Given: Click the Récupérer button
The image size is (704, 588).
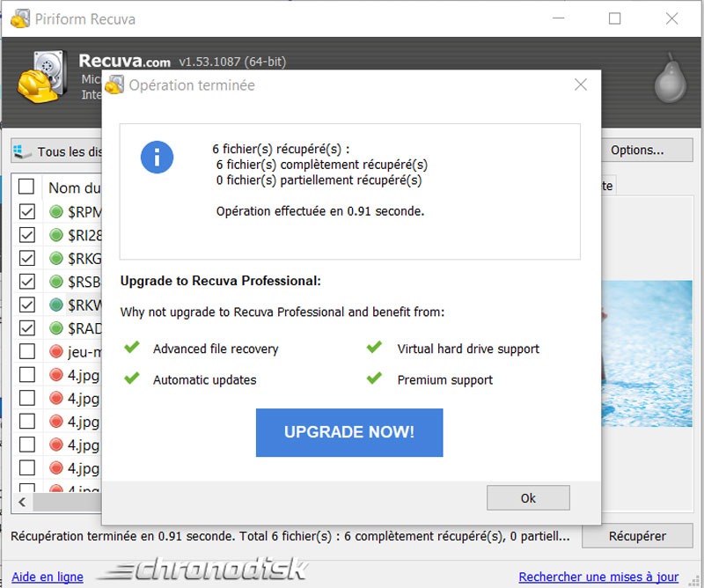Looking at the screenshot, I should coord(637,535).
